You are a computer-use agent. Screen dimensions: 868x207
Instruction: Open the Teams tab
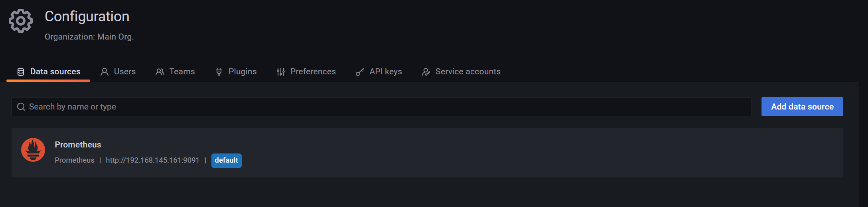tap(175, 72)
